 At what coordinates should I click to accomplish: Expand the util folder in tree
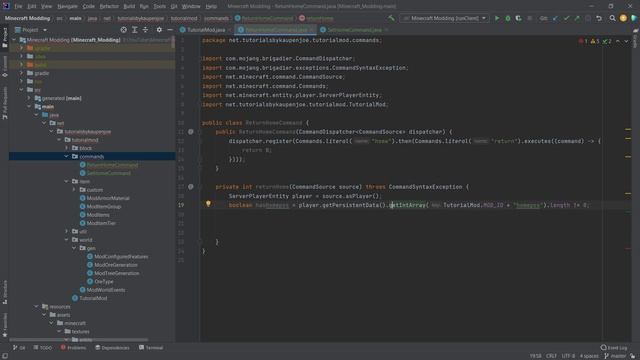pyautogui.click(x=67, y=231)
